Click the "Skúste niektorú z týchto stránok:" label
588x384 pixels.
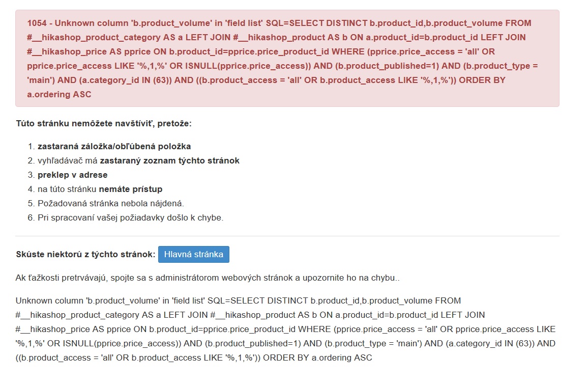(x=85, y=255)
